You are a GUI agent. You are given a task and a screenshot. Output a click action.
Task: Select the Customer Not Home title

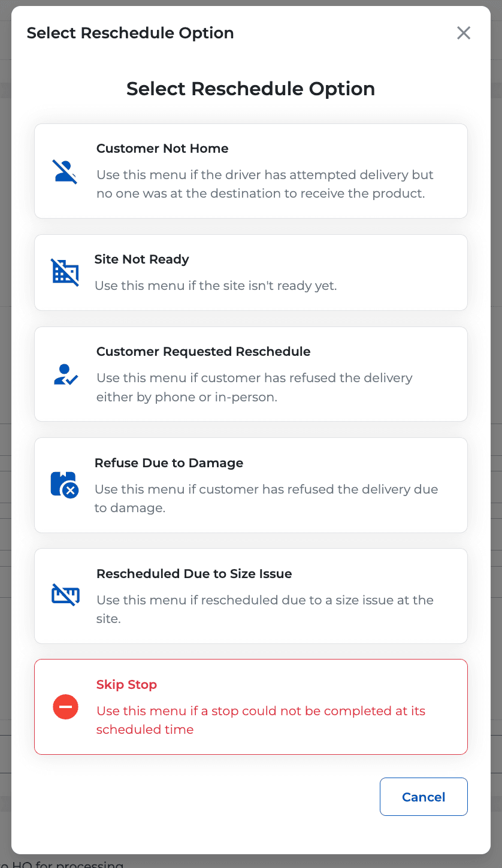coord(162,149)
